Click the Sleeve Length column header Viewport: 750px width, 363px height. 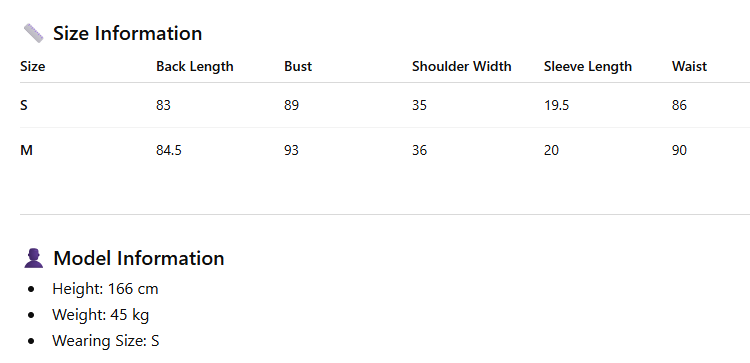[x=588, y=66]
